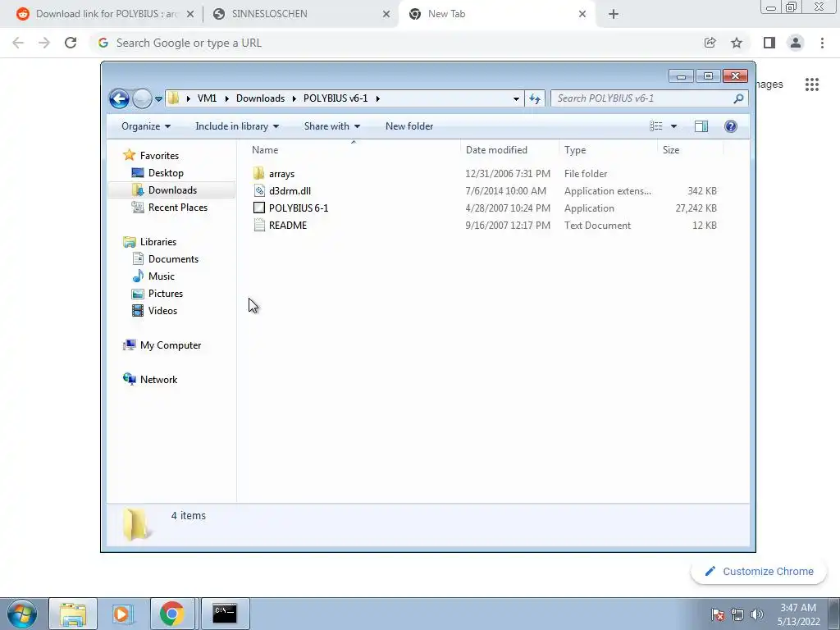The image size is (840, 630).
Task: Expand the arrow after POLYBIUS v6-1 in path
Action: pyautogui.click(x=377, y=98)
